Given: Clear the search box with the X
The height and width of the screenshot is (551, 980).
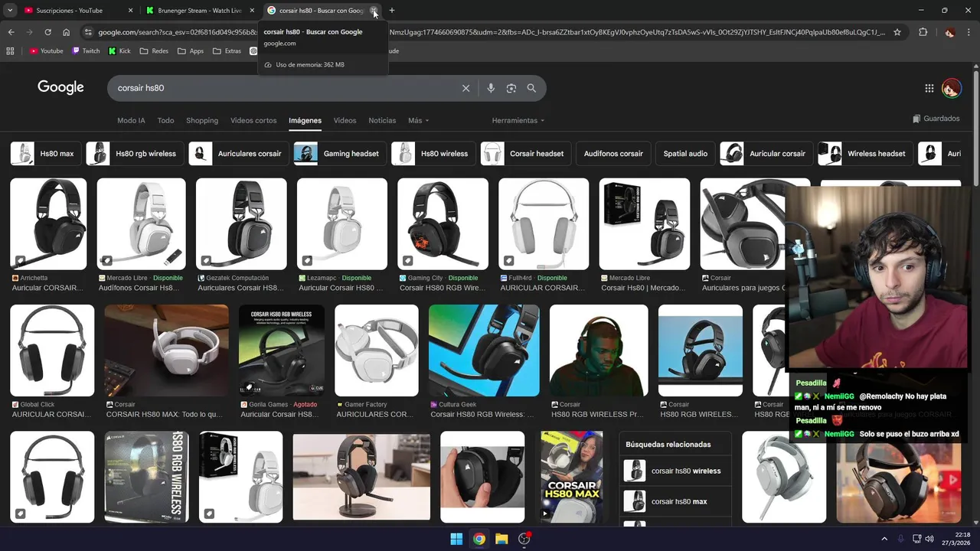Looking at the screenshot, I should (x=465, y=88).
